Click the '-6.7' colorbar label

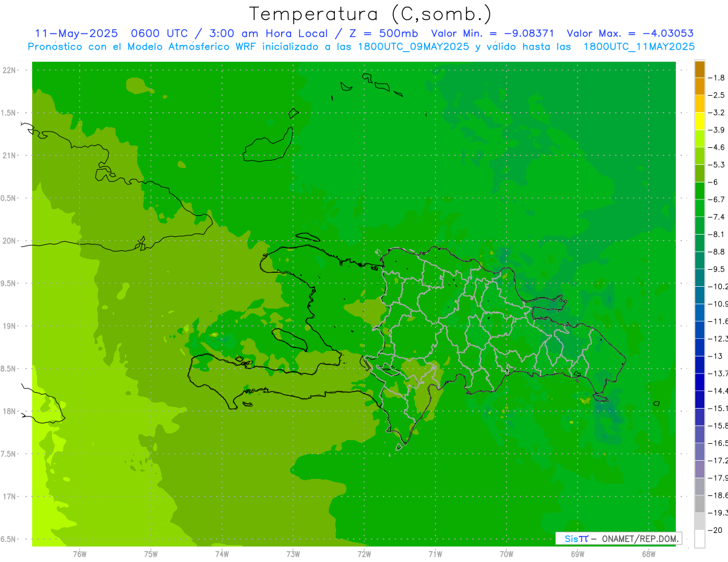pos(717,199)
